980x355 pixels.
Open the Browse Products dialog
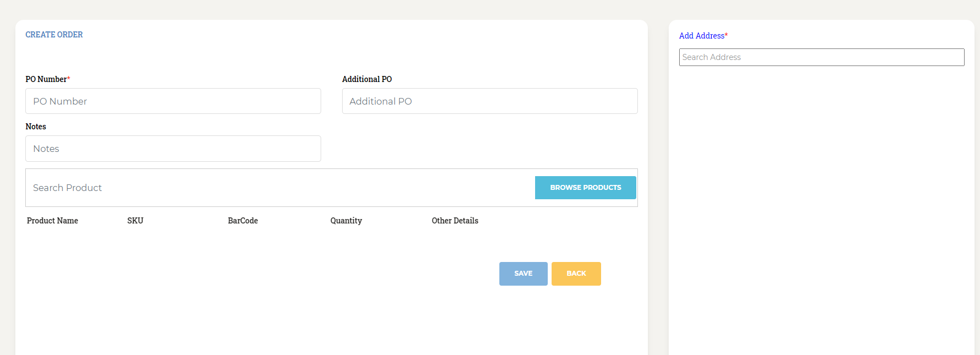[x=586, y=188]
